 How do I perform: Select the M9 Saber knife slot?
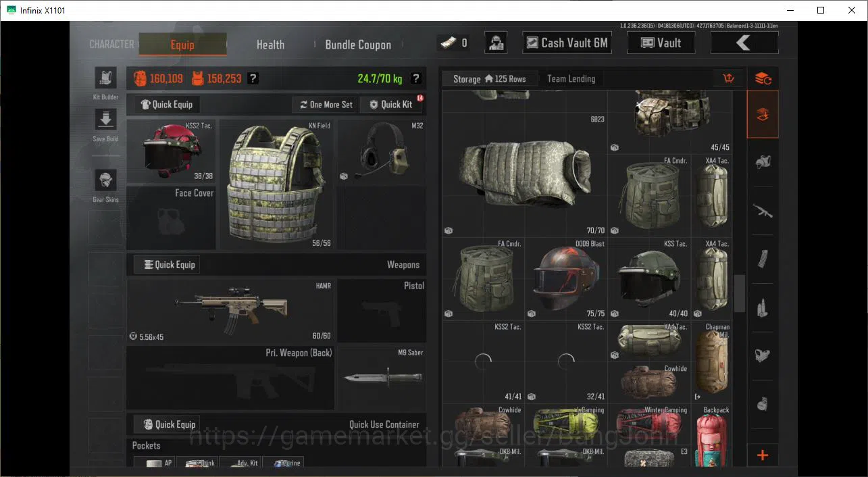click(382, 378)
